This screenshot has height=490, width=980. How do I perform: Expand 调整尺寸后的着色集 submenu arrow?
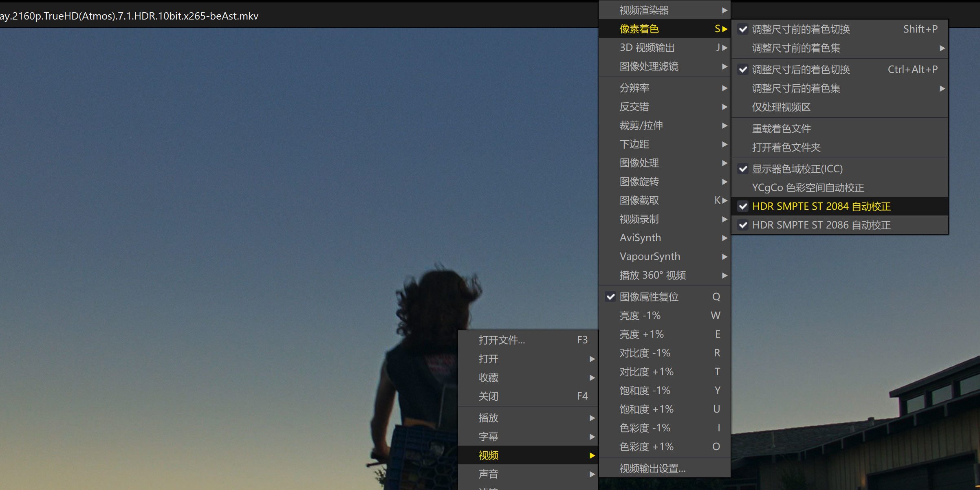942,89
